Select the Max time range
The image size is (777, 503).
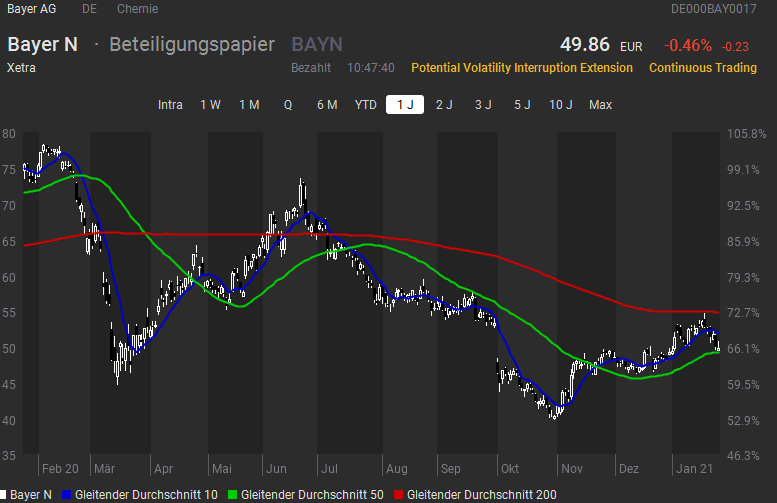[601, 105]
